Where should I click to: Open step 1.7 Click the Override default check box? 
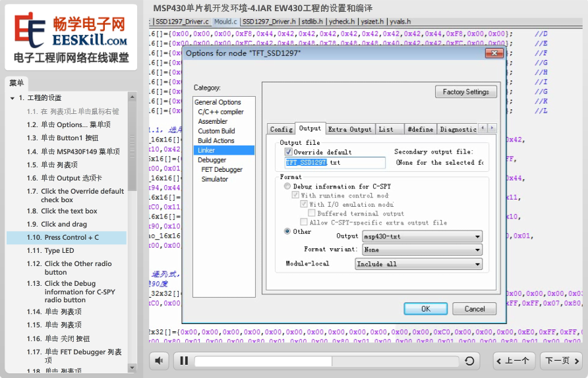[75, 195]
